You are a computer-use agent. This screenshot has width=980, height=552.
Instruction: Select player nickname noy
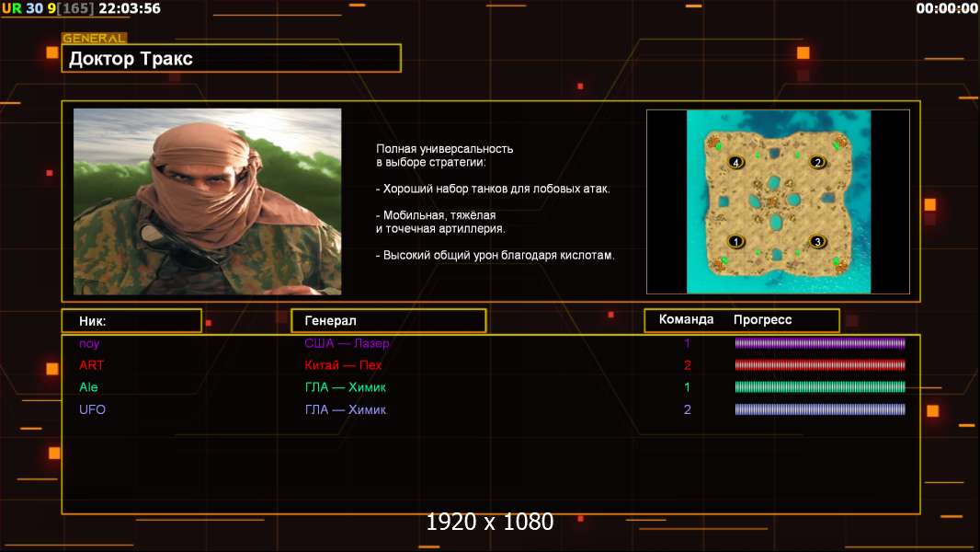89,344
